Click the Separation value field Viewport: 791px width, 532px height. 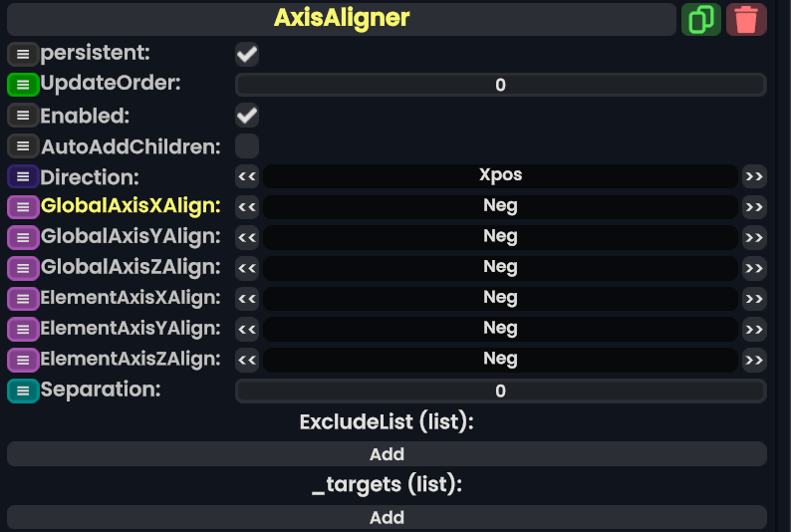500,391
